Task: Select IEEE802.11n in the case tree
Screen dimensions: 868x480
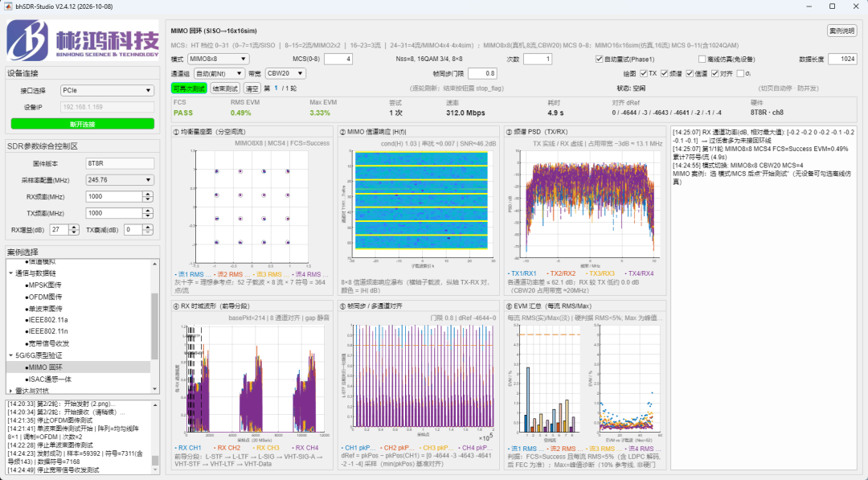Action: [x=47, y=331]
